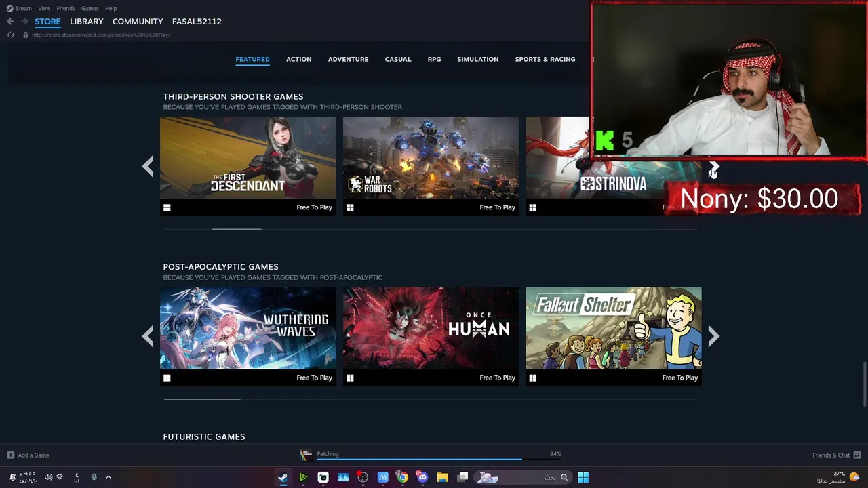Click Free To Play under The First Descendant

point(314,207)
